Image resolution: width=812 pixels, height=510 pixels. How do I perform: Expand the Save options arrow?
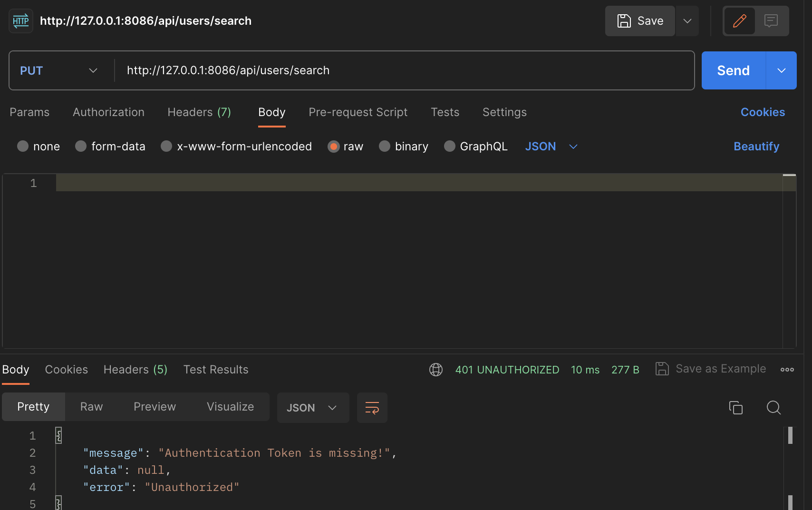point(687,21)
